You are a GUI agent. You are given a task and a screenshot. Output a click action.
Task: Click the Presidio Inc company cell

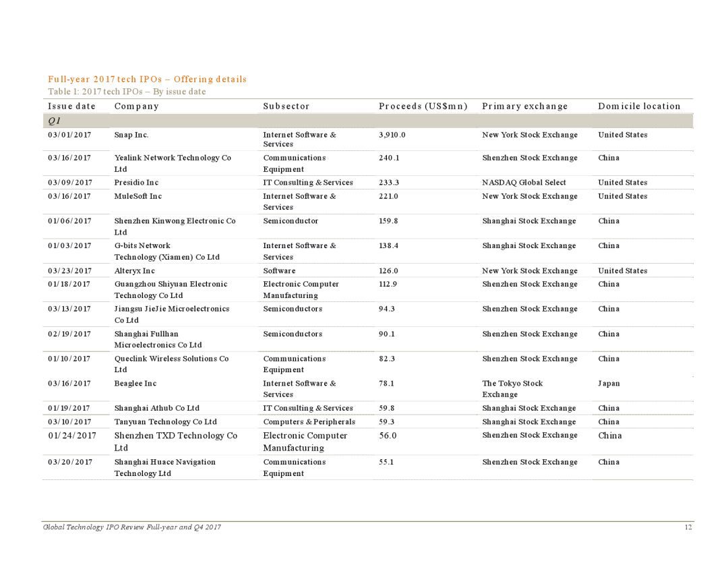136,183
